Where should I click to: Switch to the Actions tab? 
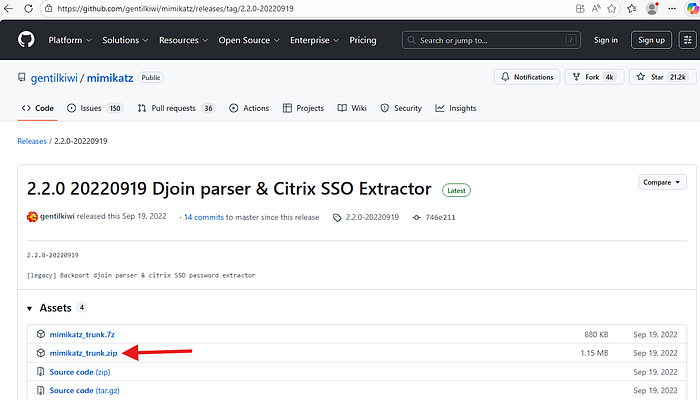coord(249,108)
